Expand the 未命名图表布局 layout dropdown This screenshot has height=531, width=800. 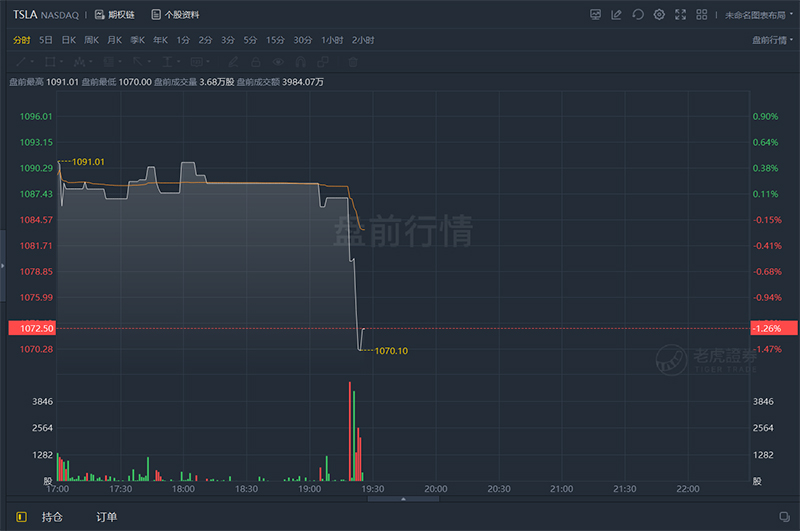click(x=759, y=15)
